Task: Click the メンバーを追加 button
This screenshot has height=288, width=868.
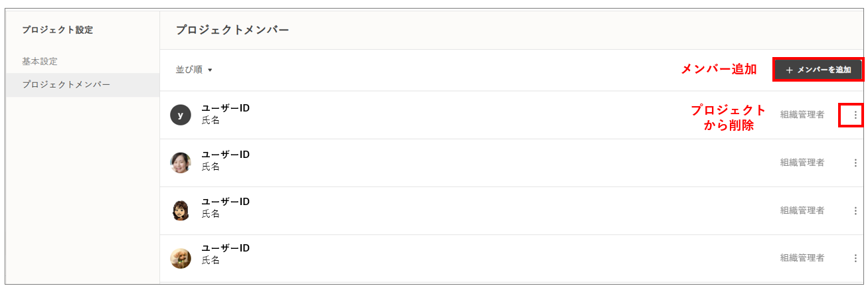Action: 818,70
